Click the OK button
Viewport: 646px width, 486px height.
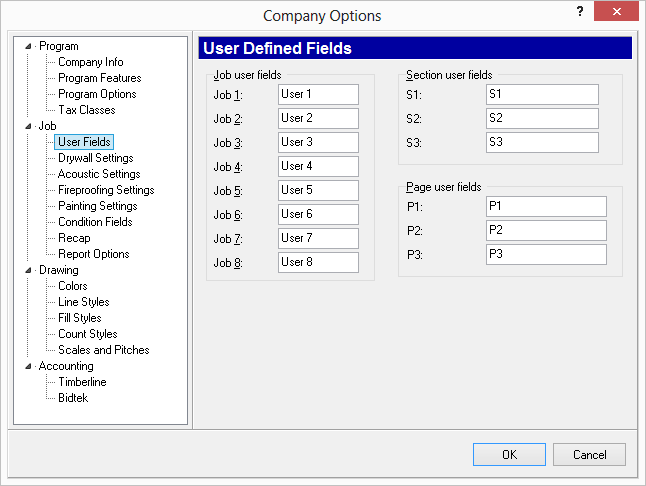click(x=509, y=455)
